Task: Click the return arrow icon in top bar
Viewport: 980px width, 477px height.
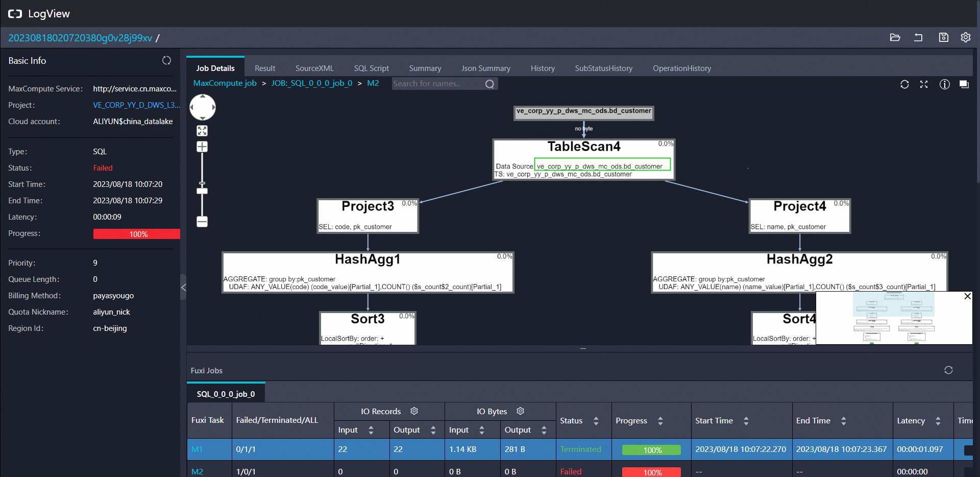Action: (x=918, y=37)
